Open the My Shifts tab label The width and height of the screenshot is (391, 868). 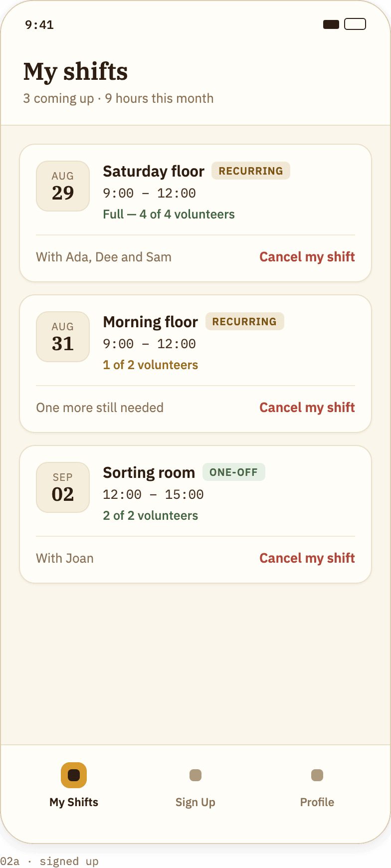click(74, 802)
